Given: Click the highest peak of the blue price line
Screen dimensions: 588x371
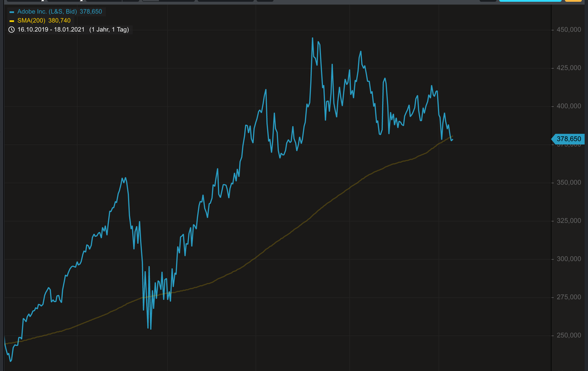Looking at the screenshot, I should pos(313,38).
